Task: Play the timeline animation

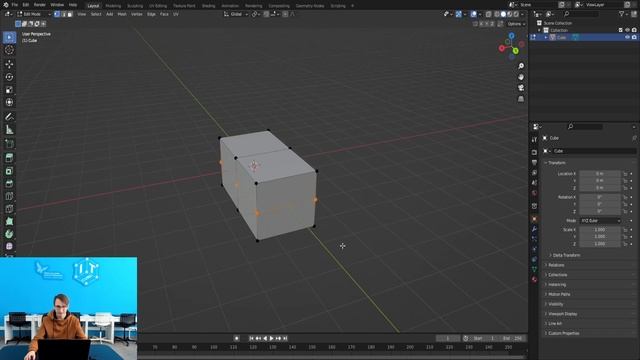Action: click(272, 338)
